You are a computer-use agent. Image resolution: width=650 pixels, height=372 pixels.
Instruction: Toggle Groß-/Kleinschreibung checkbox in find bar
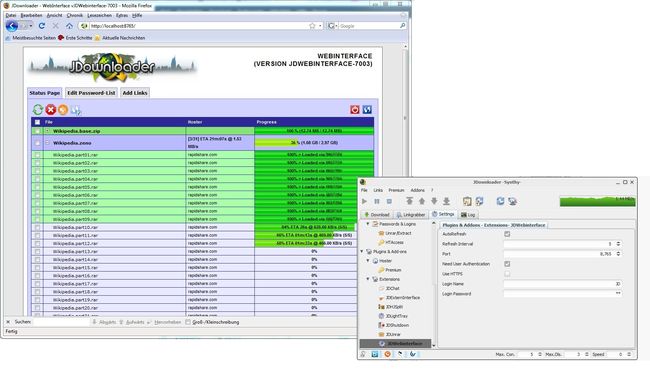(x=188, y=322)
